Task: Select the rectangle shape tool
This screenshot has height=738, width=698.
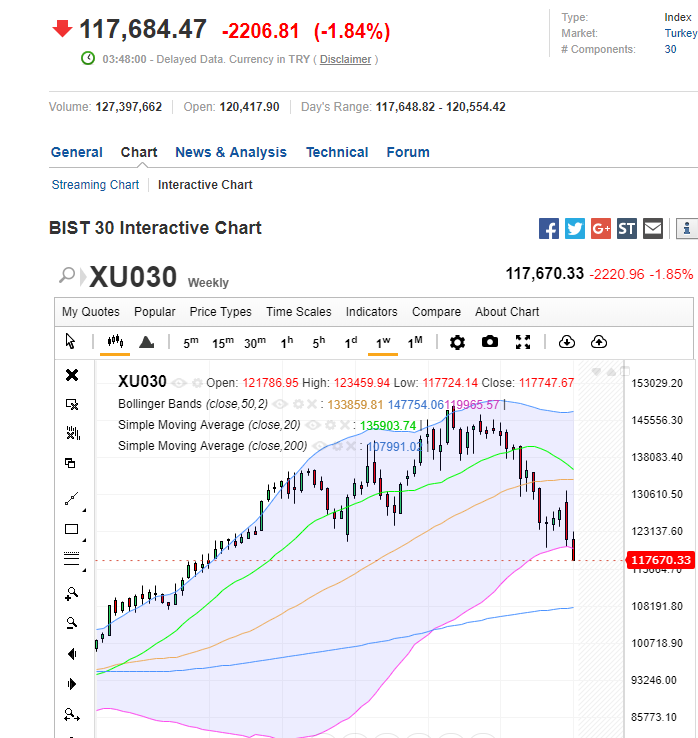Action: [72, 529]
